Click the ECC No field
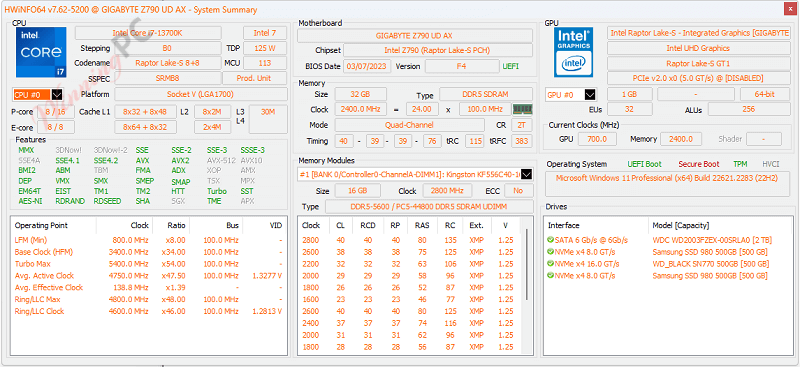This screenshot has width=800, height=367. (518, 190)
